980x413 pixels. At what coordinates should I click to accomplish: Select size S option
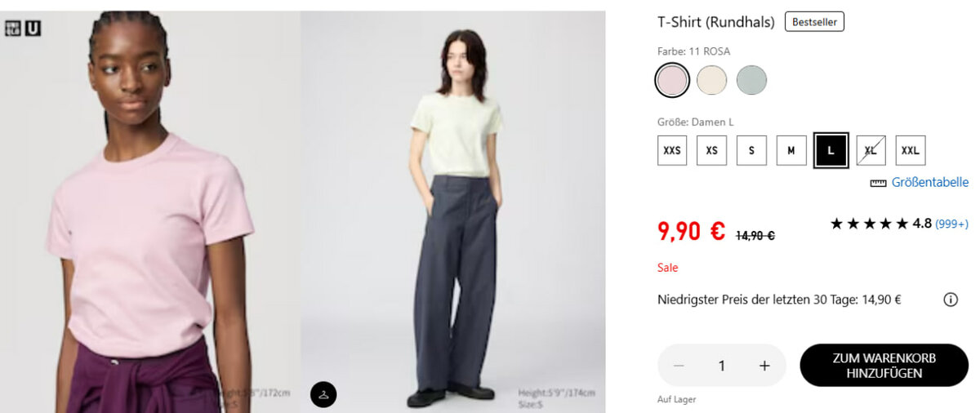[751, 150]
